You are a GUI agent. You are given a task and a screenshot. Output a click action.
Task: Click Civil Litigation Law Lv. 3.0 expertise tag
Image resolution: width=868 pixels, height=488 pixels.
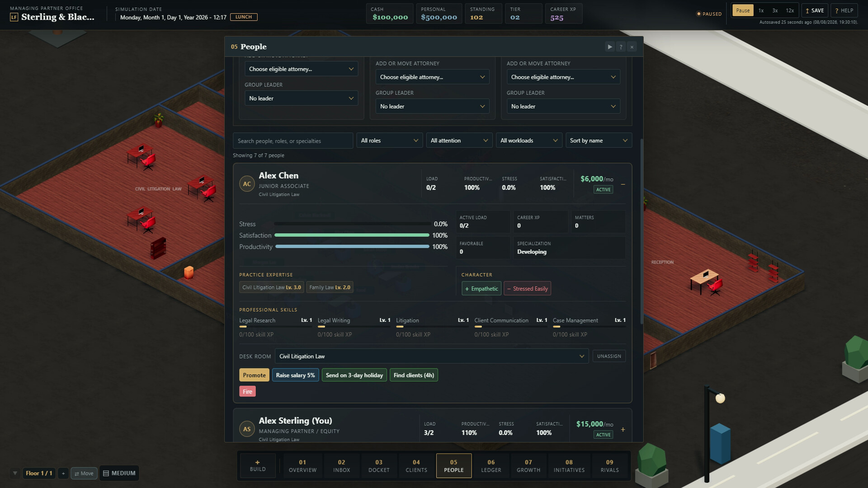pyautogui.click(x=272, y=287)
